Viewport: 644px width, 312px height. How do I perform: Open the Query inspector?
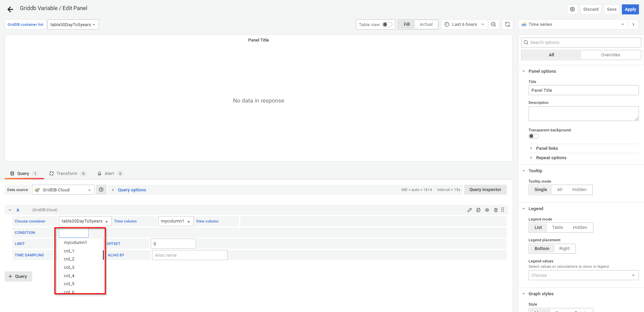click(485, 190)
